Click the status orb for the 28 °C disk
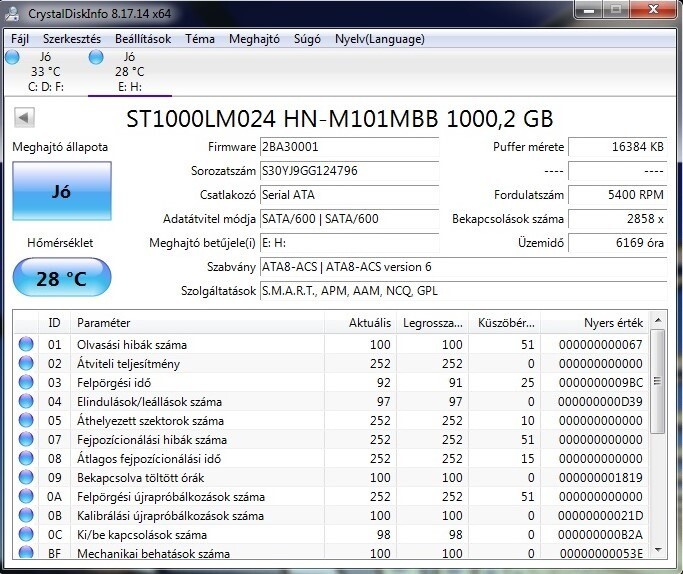Screen dimensions: 683x574 click(96, 57)
